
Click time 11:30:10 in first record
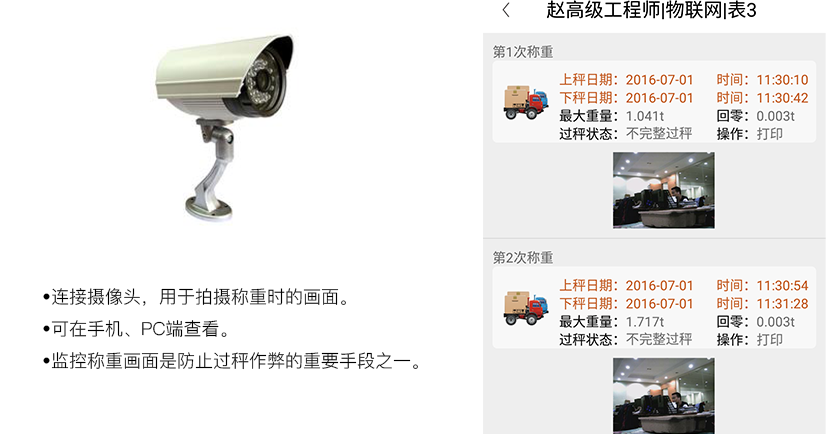coord(782,80)
